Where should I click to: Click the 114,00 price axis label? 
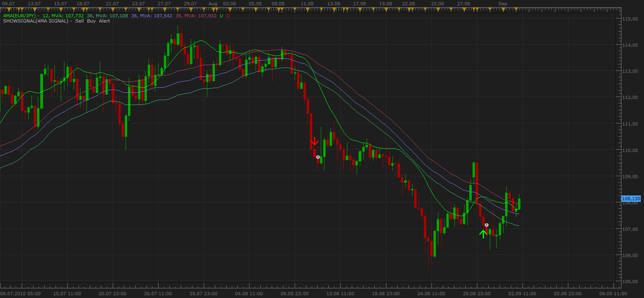630,45
